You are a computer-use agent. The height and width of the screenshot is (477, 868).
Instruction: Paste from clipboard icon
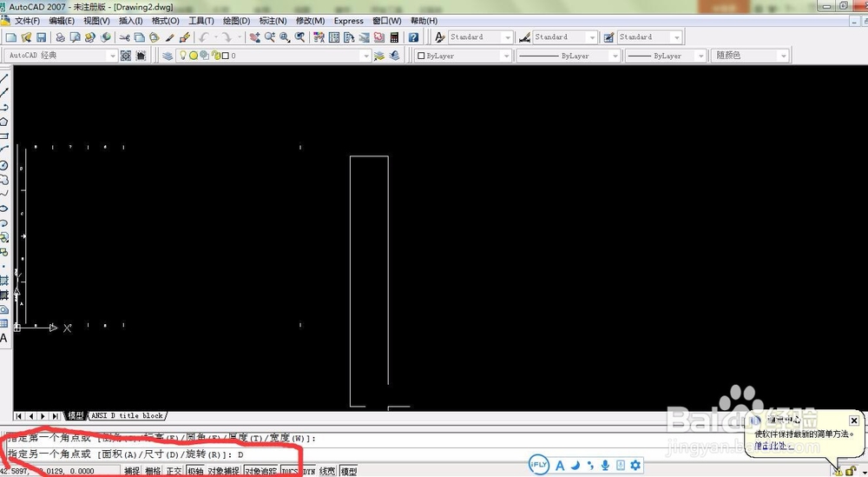pos(155,37)
